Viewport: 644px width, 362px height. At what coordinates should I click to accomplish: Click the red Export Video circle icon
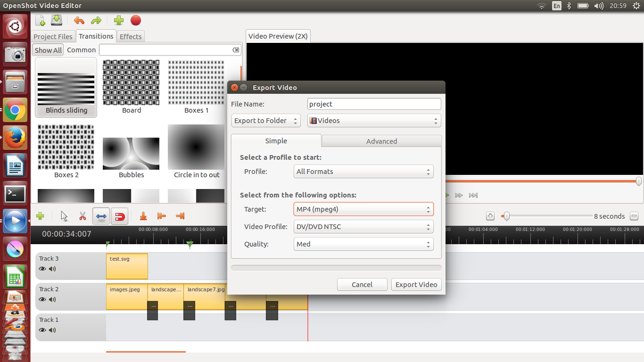pos(136,20)
